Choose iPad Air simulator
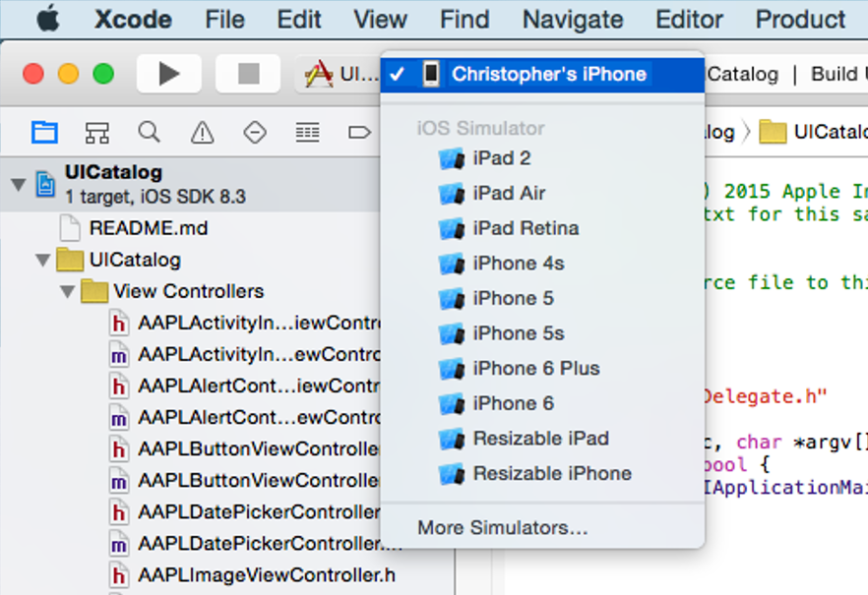The width and height of the screenshot is (868, 595). pyautogui.click(x=542, y=194)
